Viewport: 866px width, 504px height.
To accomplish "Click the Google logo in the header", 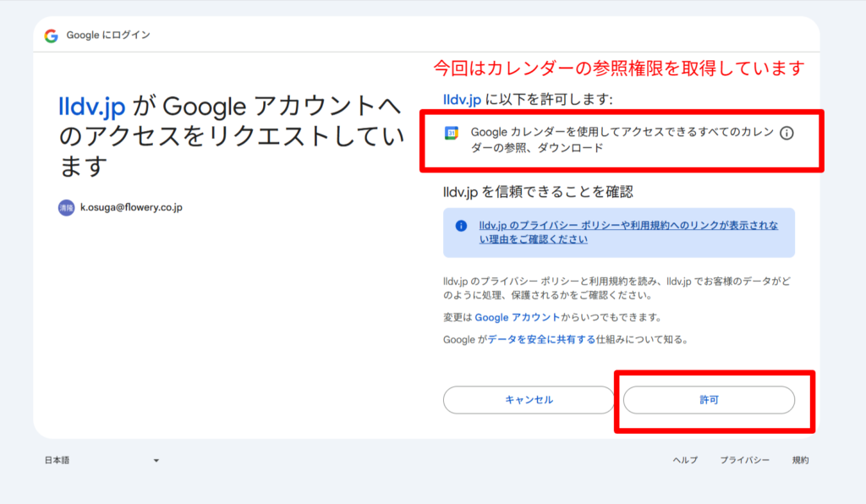I will 52,36.
